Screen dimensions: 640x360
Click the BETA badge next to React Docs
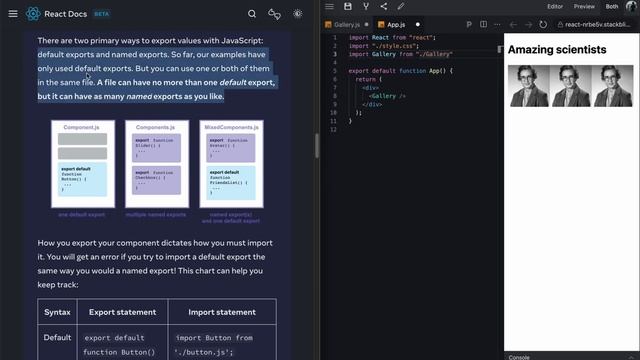(x=102, y=14)
